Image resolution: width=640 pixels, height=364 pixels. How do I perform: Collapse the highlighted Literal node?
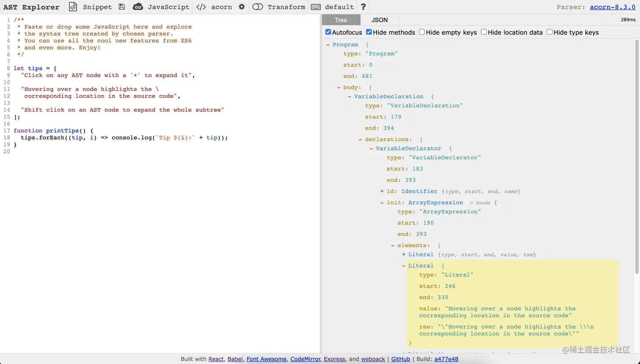click(404, 266)
